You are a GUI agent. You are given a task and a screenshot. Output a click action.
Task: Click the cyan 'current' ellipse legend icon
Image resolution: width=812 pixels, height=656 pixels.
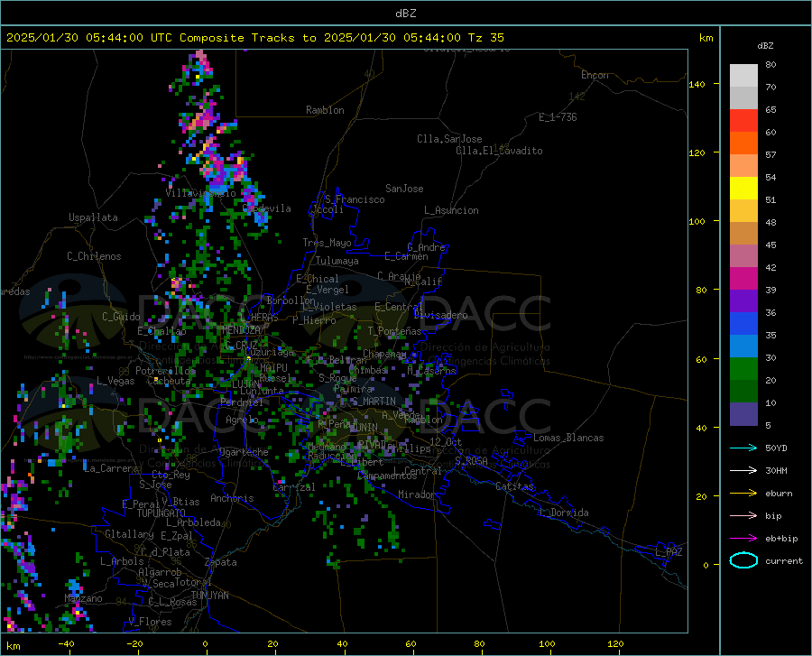[743, 560]
